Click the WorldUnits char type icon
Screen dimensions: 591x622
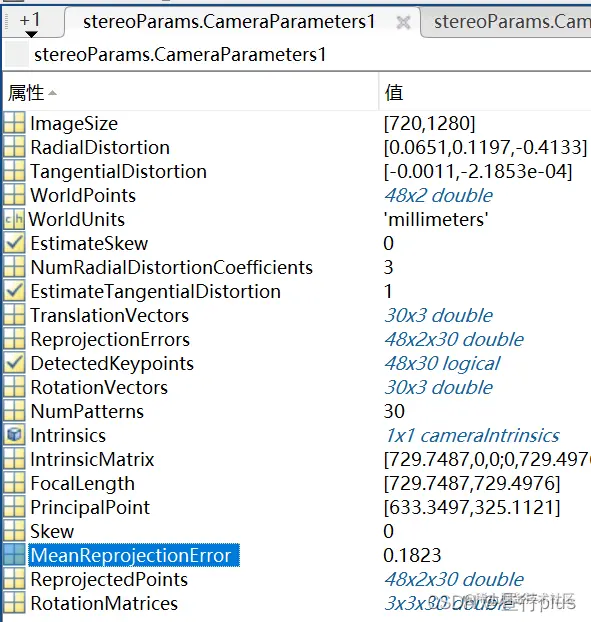pos(14,219)
